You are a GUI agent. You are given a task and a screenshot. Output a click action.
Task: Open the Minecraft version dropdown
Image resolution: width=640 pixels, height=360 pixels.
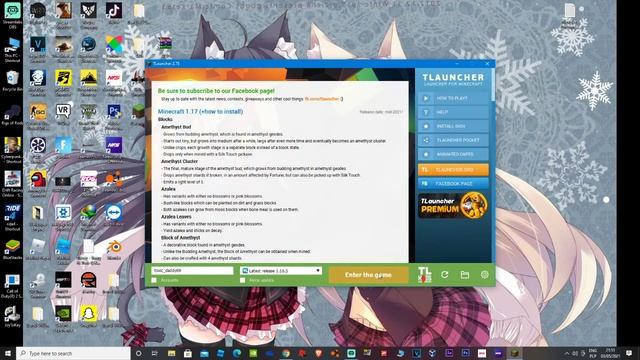coord(281,271)
